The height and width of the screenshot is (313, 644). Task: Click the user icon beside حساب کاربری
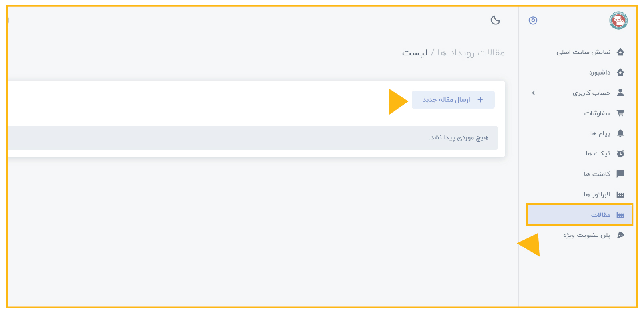pos(620,93)
